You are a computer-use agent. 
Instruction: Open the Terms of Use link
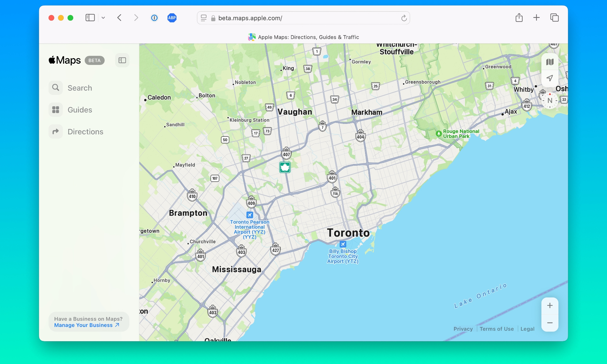(497, 329)
